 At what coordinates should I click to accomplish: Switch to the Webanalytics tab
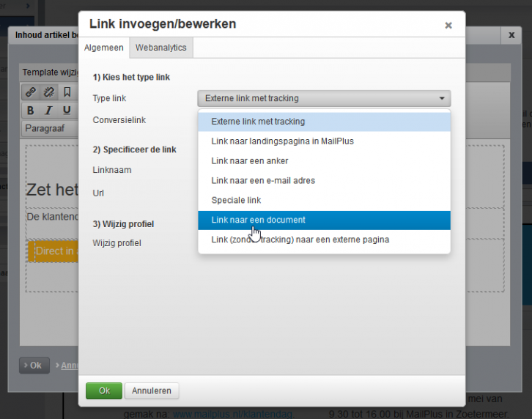pos(160,48)
